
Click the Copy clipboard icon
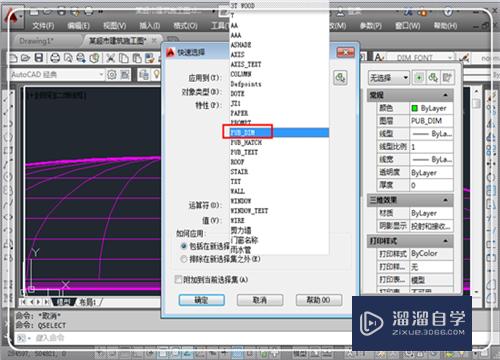pyautogui.click(x=124, y=58)
